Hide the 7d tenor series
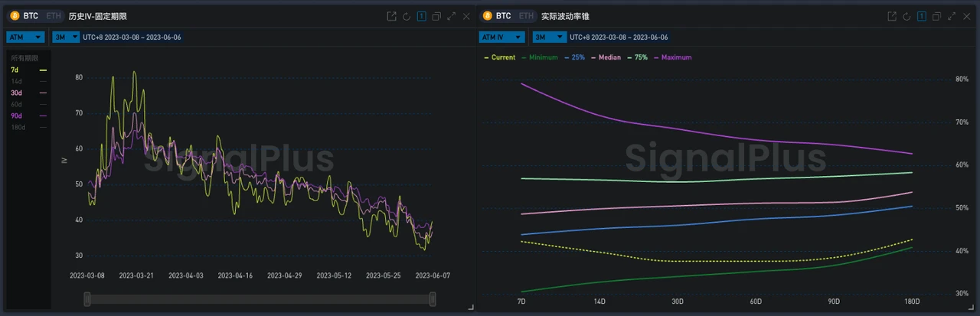This screenshot has height=316, width=980. [x=15, y=70]
